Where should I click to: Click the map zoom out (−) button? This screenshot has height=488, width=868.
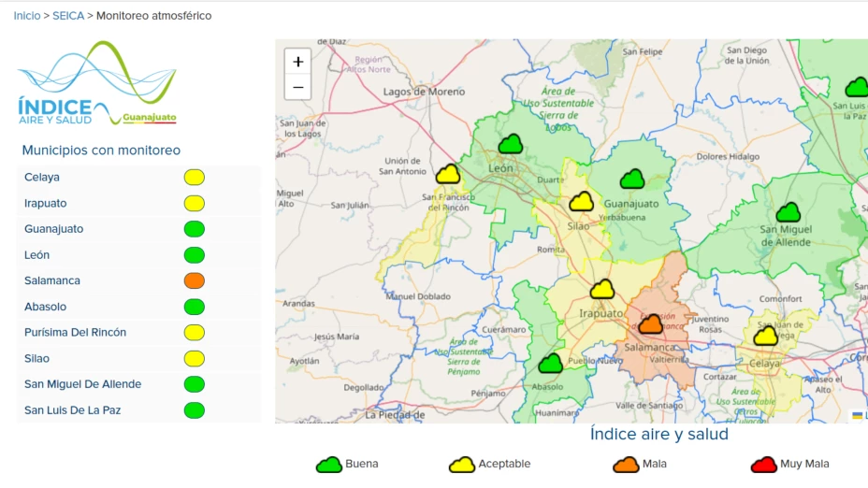297,87
